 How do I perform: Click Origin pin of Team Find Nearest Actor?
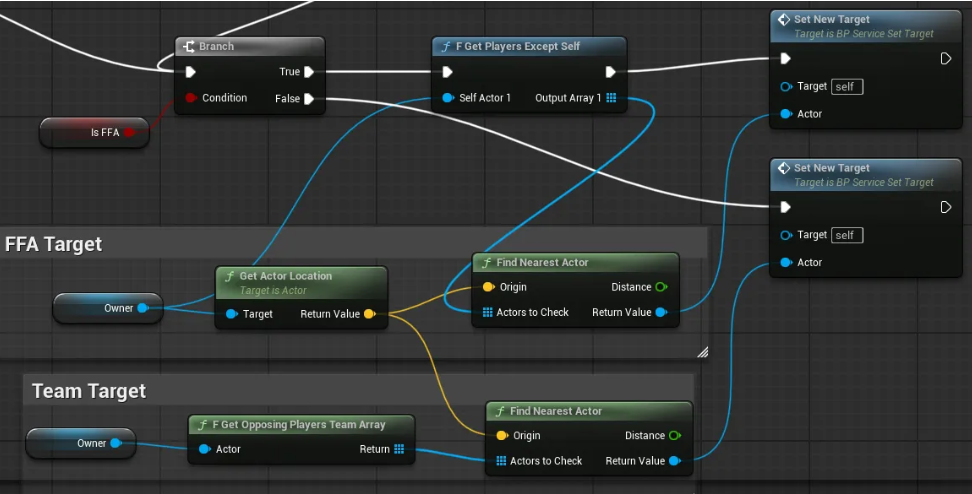click(x=502, y=436)
